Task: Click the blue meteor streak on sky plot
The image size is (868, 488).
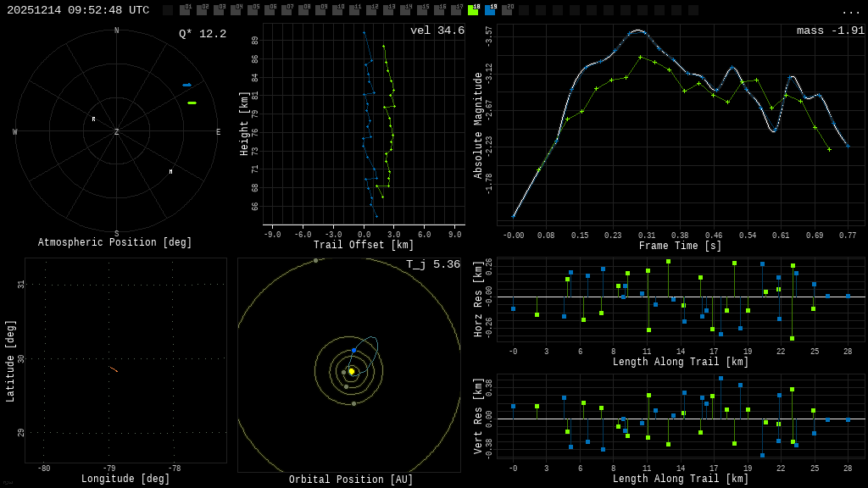Action: 186,85
